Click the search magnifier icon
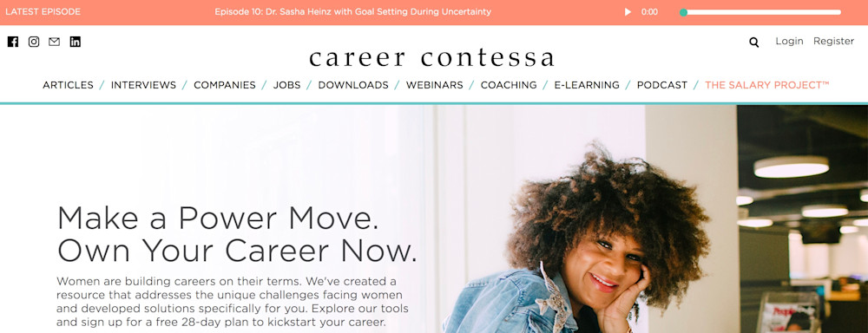 [x=754, y=42]
